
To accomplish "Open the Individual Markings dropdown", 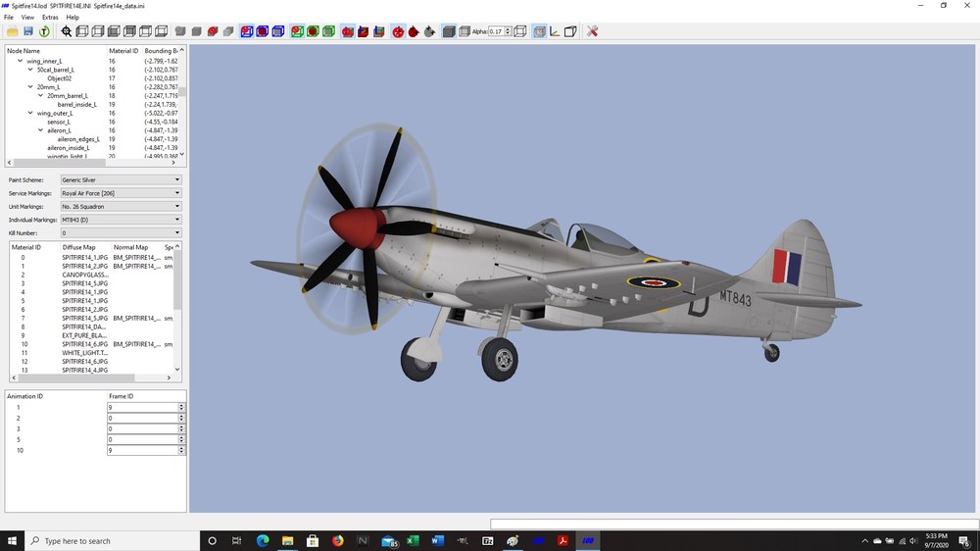I will 121,220.
